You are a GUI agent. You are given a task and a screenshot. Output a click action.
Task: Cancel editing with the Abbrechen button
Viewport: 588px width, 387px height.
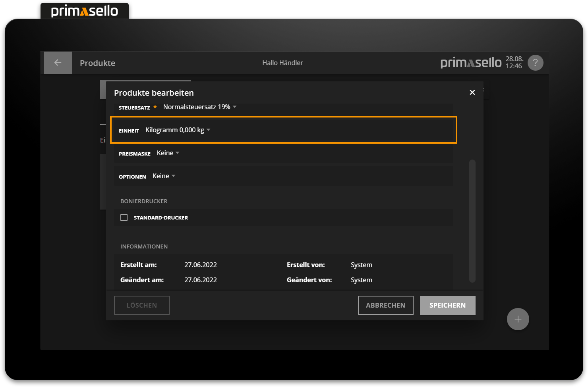click(x=385, y=305)
